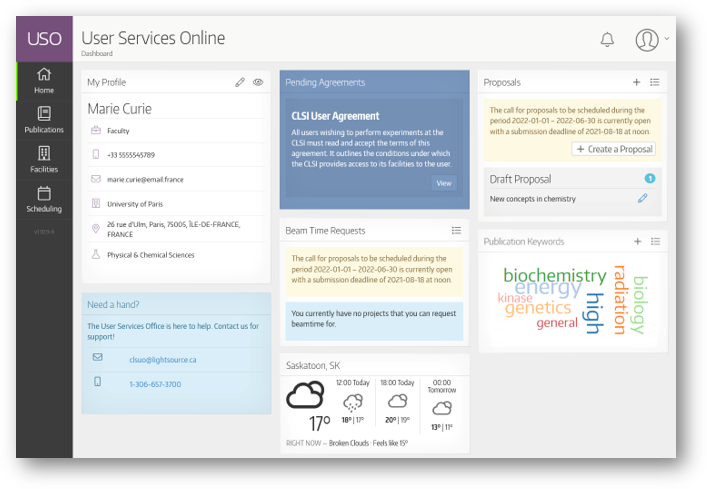Click genetics keyword in word cloud
This screenshot has height=489, width=707.
[x=538, y=308]
